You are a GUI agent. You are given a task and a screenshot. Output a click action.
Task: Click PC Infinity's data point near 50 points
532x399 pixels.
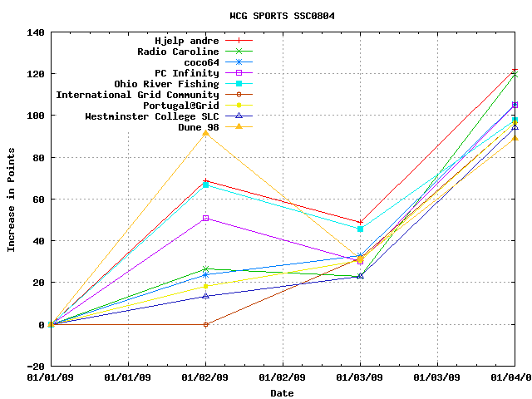[x=205, y=219]
